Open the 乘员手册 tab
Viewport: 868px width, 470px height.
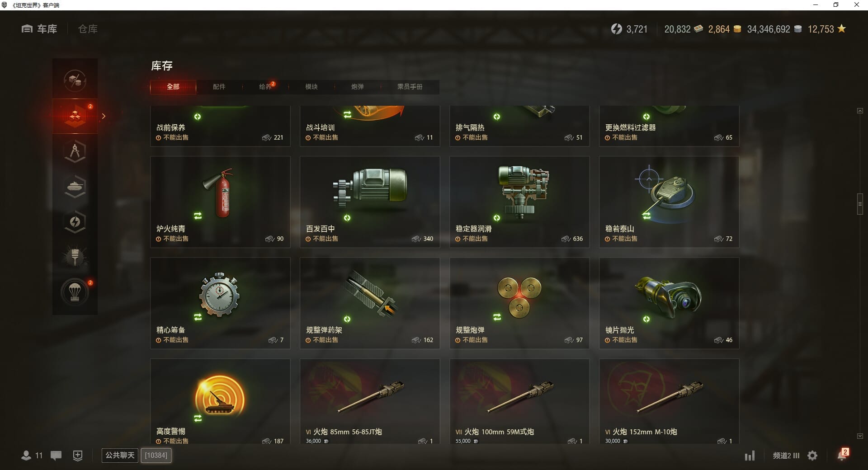coord(410,87)
